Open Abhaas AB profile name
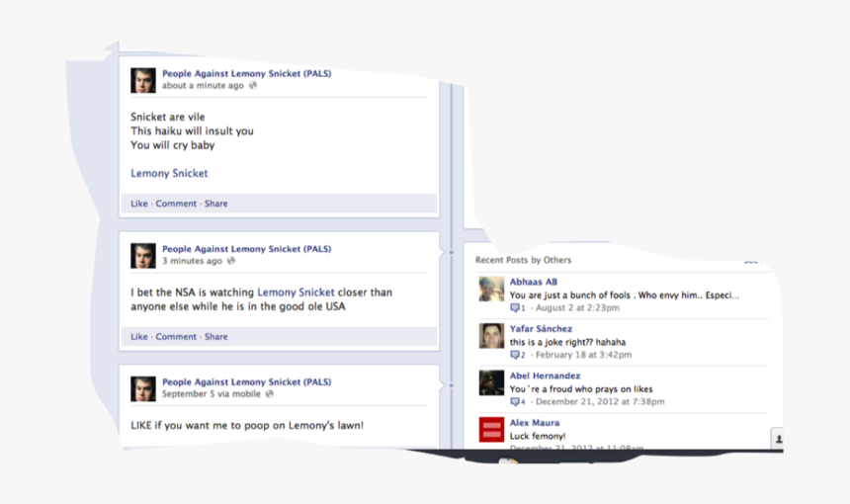This screenshot has width=850, height=504. pos(534,282)
